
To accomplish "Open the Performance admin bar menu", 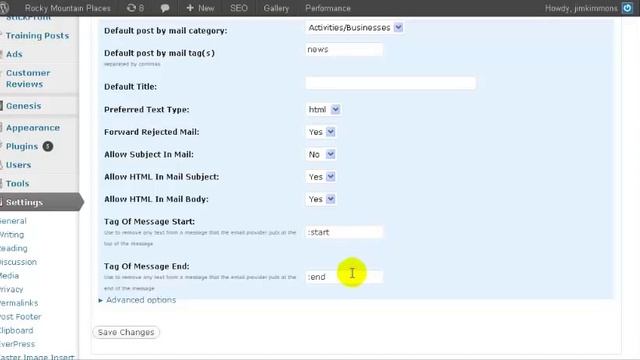I will point(328,8).
